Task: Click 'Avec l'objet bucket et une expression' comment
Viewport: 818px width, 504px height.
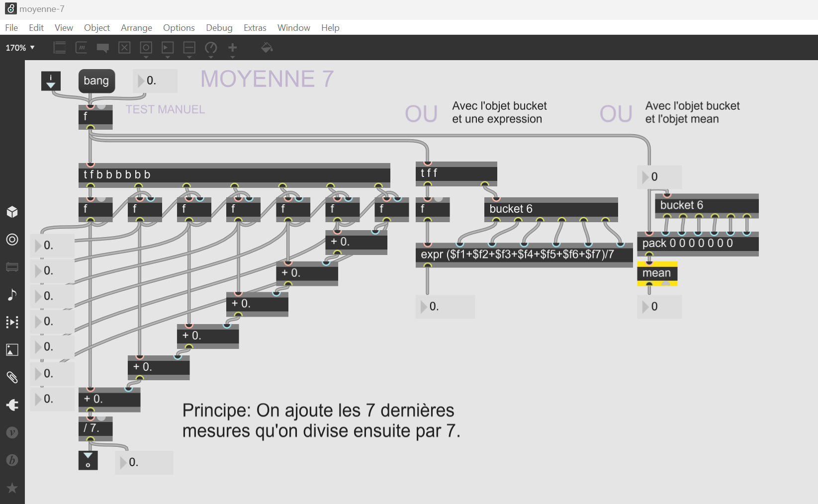Action: pyautogui.click(x=499, y=112)
